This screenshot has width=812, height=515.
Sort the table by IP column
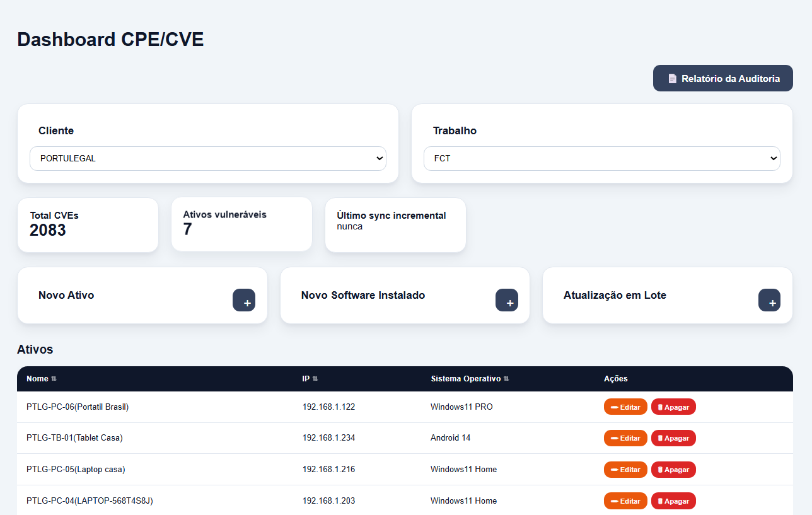[310, 379]
